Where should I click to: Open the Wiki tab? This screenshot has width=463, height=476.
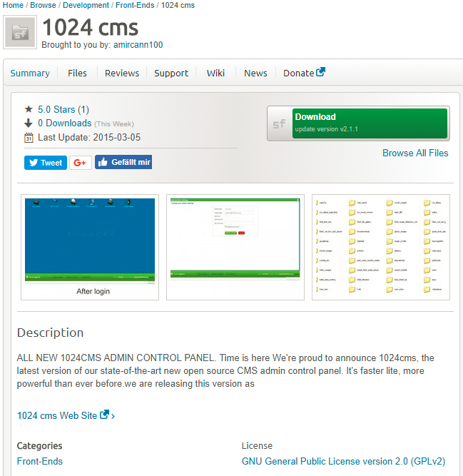pyautogui.click(x=215, y=74)
